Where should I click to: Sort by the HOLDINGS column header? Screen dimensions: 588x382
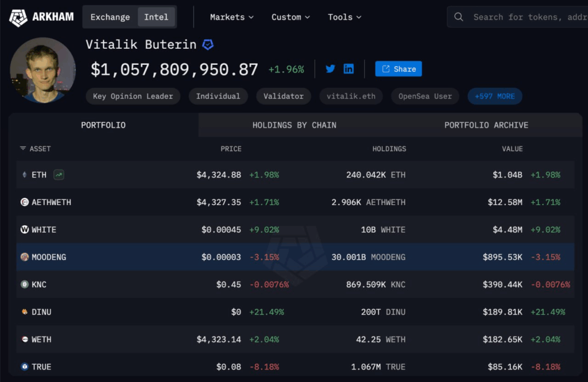tap(389, 149)
